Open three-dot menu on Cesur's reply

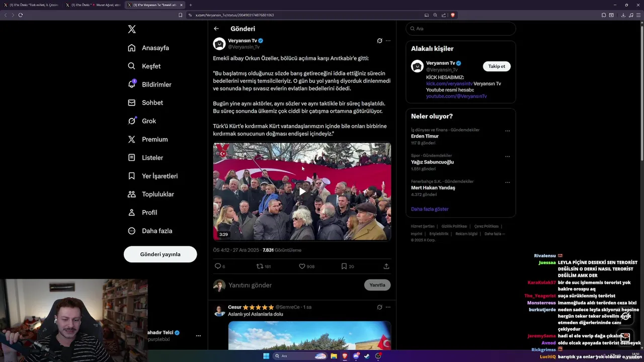388,307
